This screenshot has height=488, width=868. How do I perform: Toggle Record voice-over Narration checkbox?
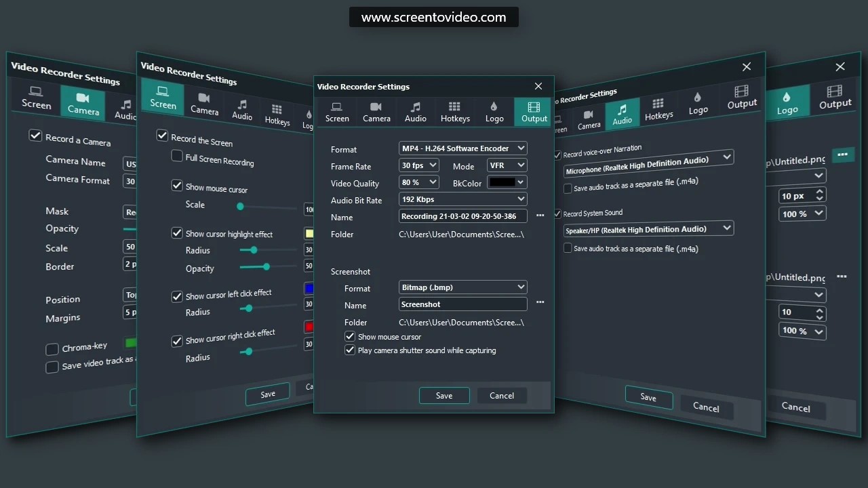[x=558, y=155]
